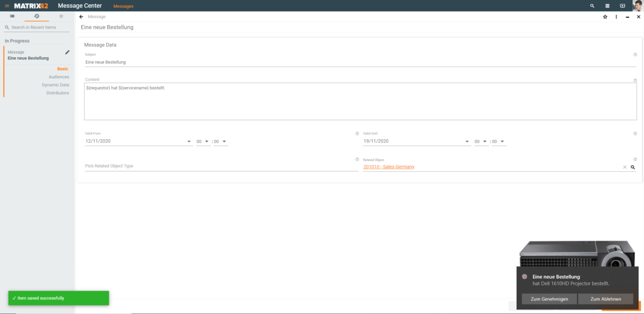This screenshot has width=644, height=314.
Task: Clear the Related Object with the X icon
Action: [625, 167]
